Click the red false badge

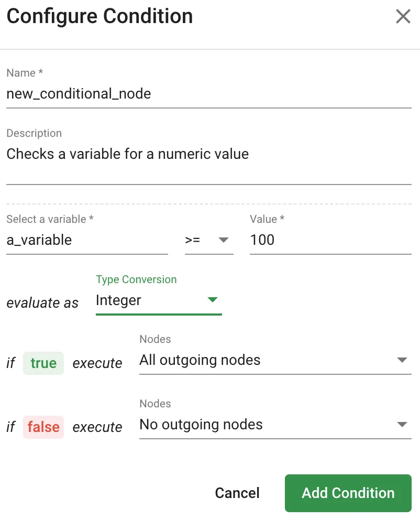tap(43, 427)
